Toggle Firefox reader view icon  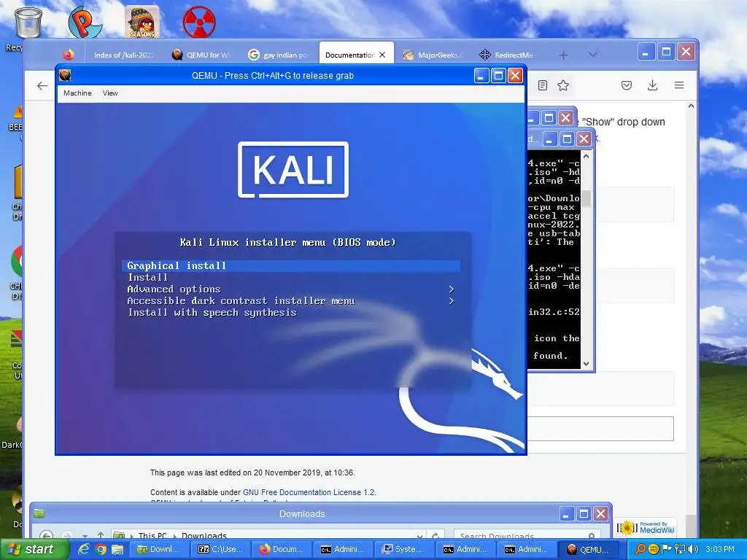tap(543, 86)
